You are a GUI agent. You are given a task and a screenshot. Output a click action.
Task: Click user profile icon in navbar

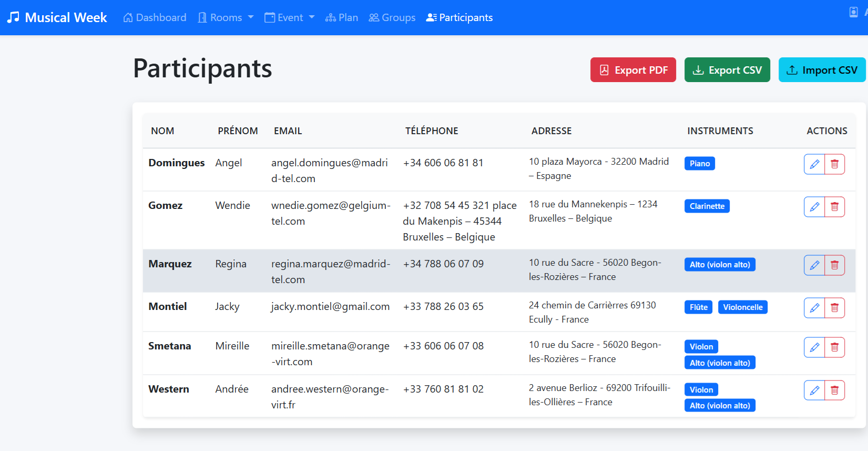pyautogui.click(x=853, y=12)
